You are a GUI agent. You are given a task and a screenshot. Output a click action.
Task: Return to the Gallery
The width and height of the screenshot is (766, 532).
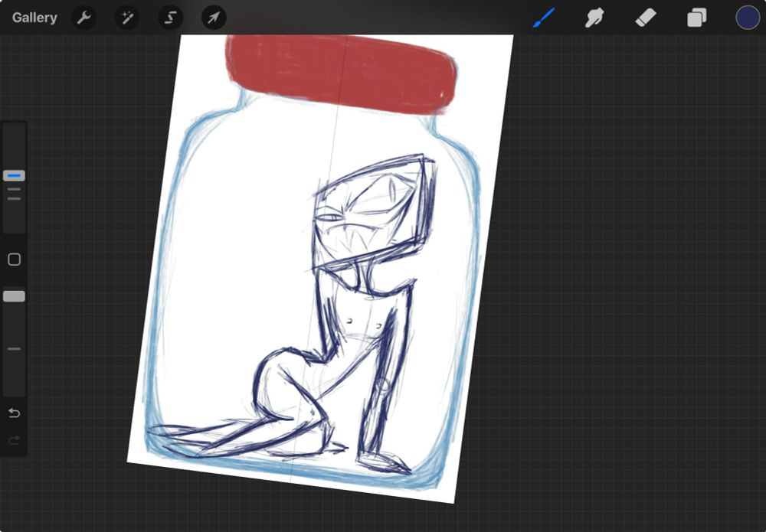(34, 18)
